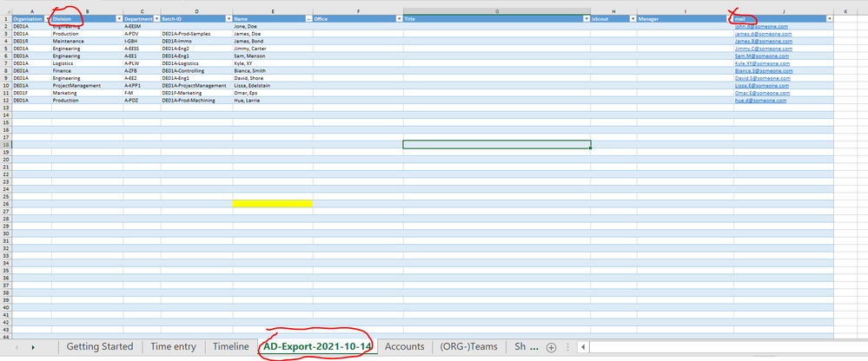
Task: Open the Division column filter dropdown
Action: (x=119, y=19)
